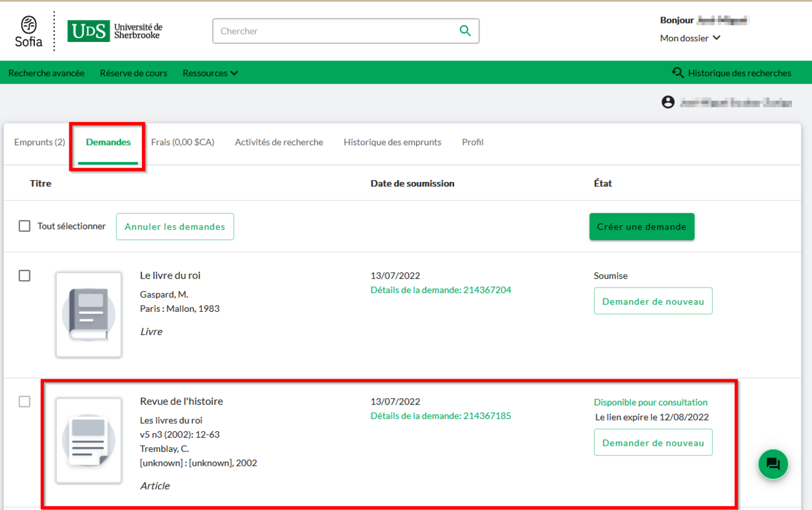This screenshot has height=510, width=812.
Task: Open Détails de la demande: 214367185
Action: coord(440,416)
